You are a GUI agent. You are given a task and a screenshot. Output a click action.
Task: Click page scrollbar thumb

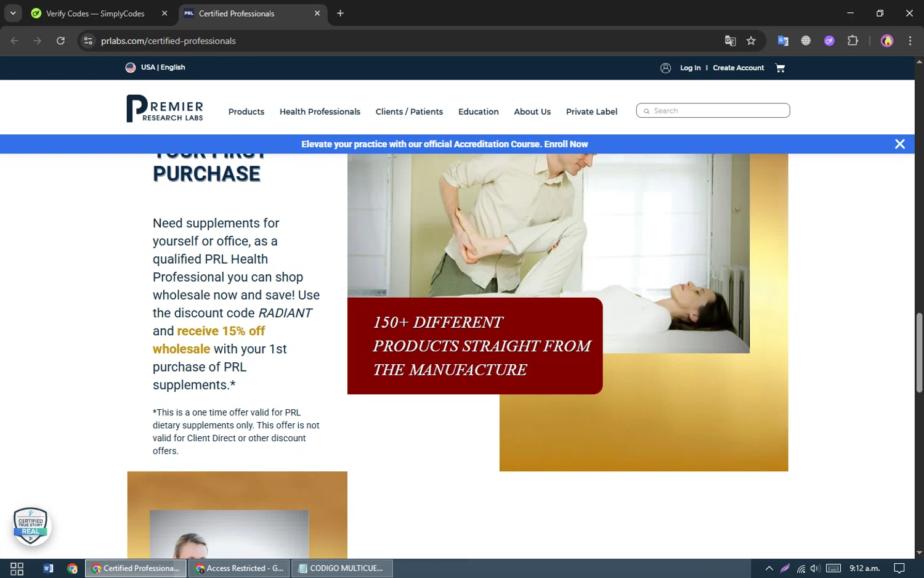[919, 352]
